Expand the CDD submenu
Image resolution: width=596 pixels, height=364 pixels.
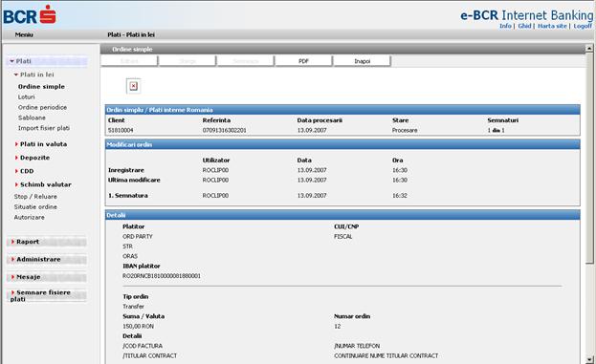point(24,171)
